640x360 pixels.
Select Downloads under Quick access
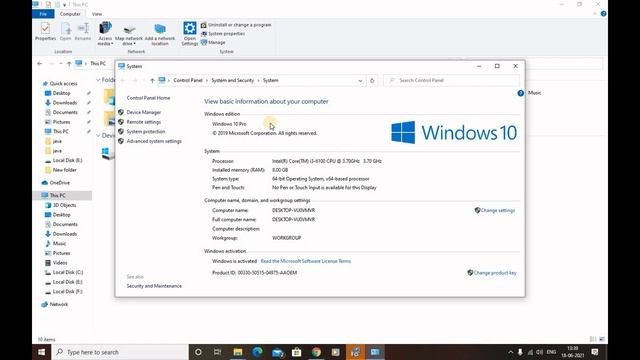click(64, 103)
